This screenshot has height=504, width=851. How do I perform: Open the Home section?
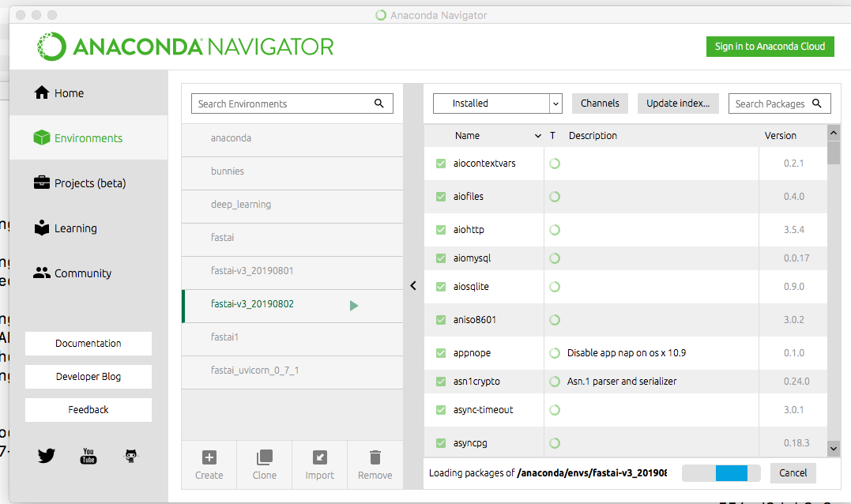coord(88,92)
